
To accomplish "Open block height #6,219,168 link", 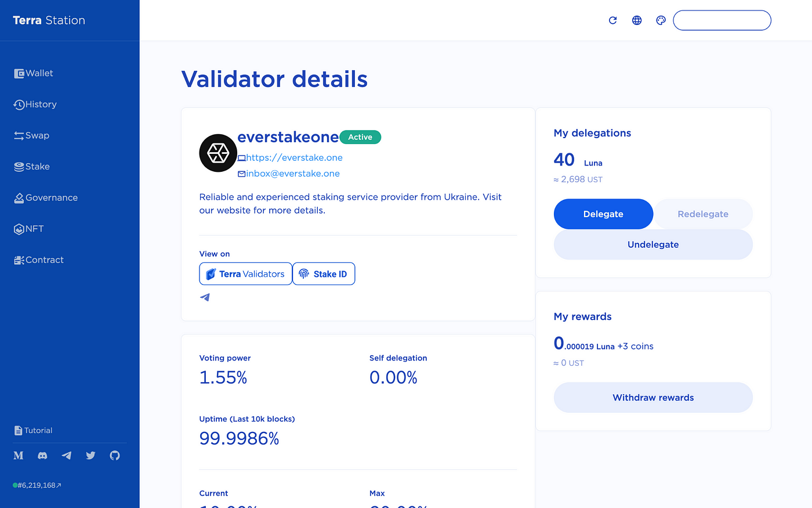I will tap(37, 485).
